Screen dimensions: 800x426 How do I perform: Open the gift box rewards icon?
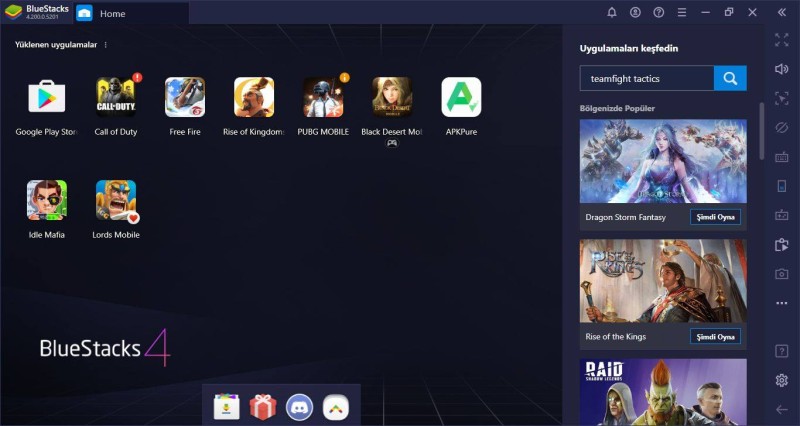[x=263, y=406]
